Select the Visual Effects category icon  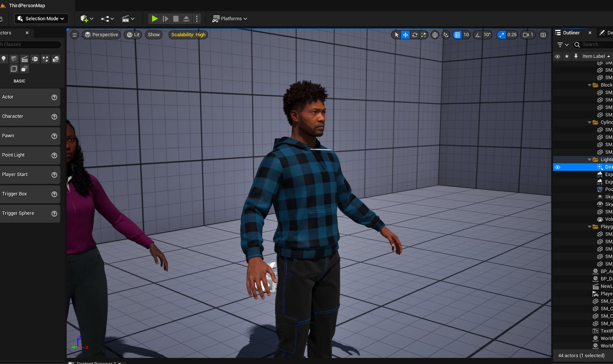point(45,59)
